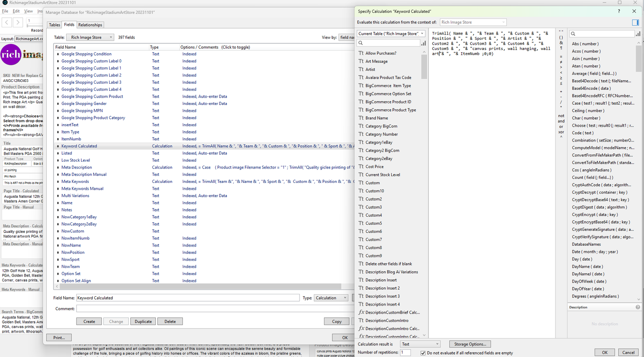The height and width of the screenshot is (357, 644).
Task: Go to next record arrow
Action: 18,23
